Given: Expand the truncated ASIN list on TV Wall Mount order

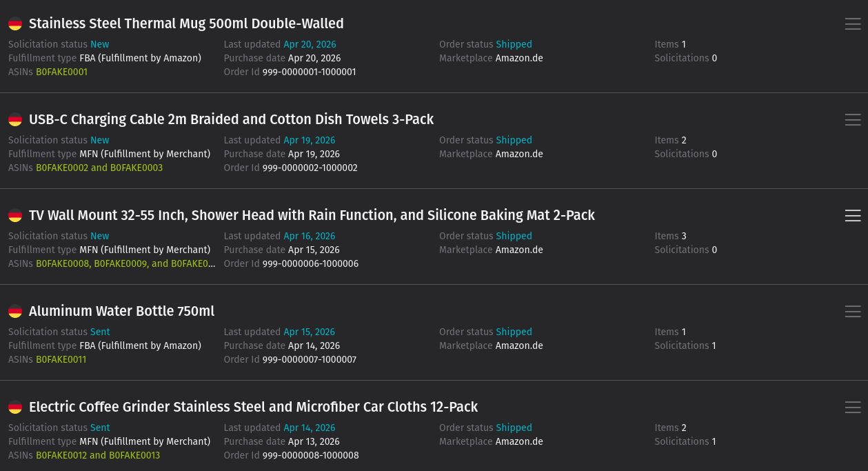Looking at the screenshot, I should pos(125,263).
